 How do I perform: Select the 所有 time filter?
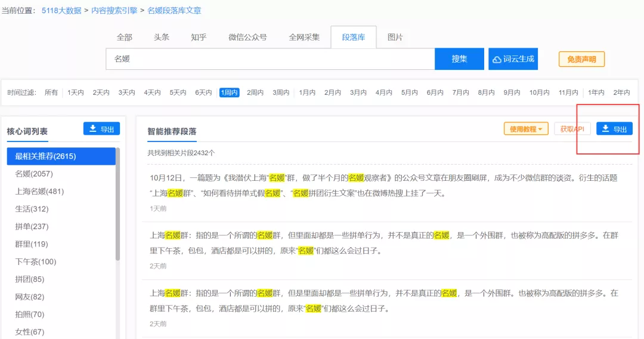[51, 93]
